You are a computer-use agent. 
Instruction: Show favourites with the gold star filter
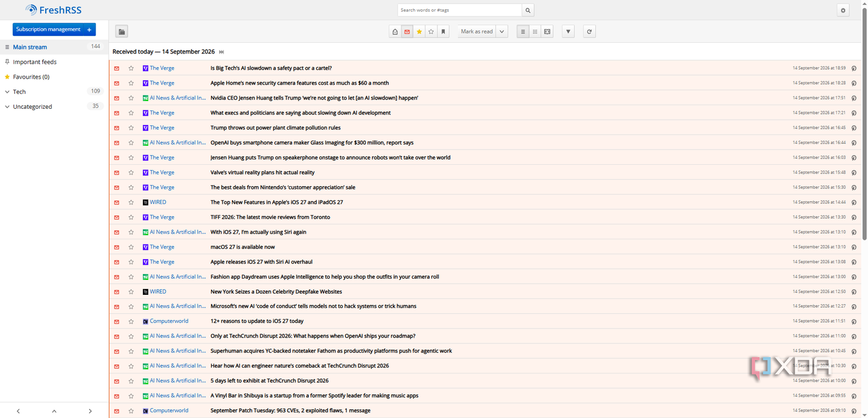pyautogui.click(x=419, y=32)
